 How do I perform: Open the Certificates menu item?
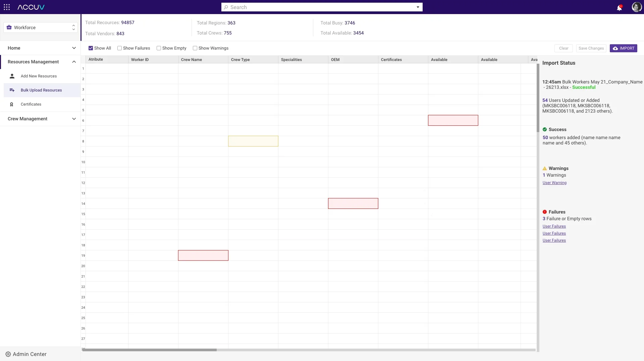[42, 104]
